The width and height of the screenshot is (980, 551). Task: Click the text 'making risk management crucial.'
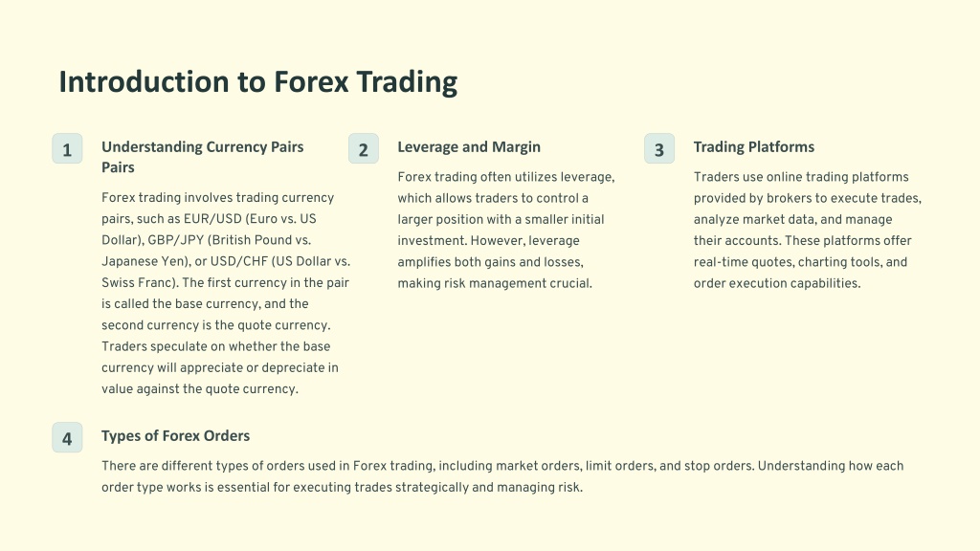tap(495, 283)
